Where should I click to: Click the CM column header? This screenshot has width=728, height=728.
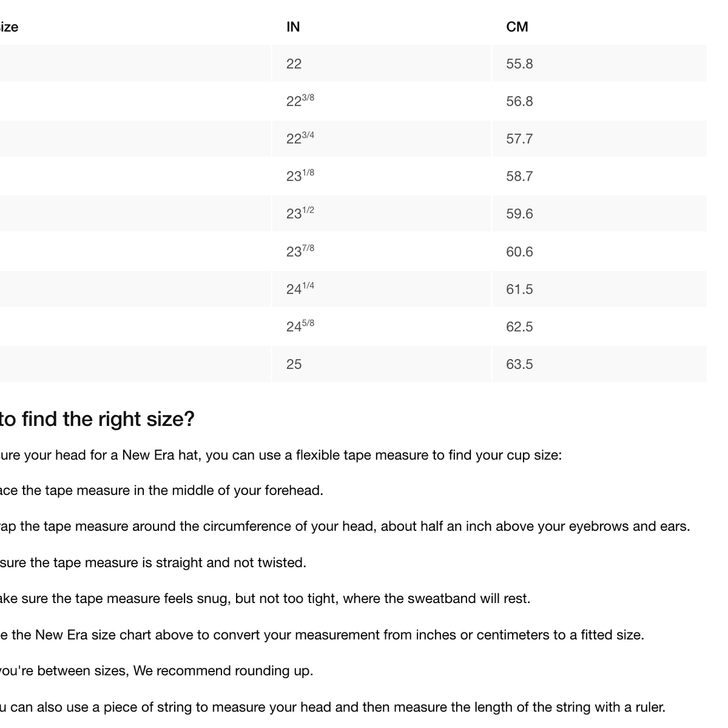(x=517, y=27)
